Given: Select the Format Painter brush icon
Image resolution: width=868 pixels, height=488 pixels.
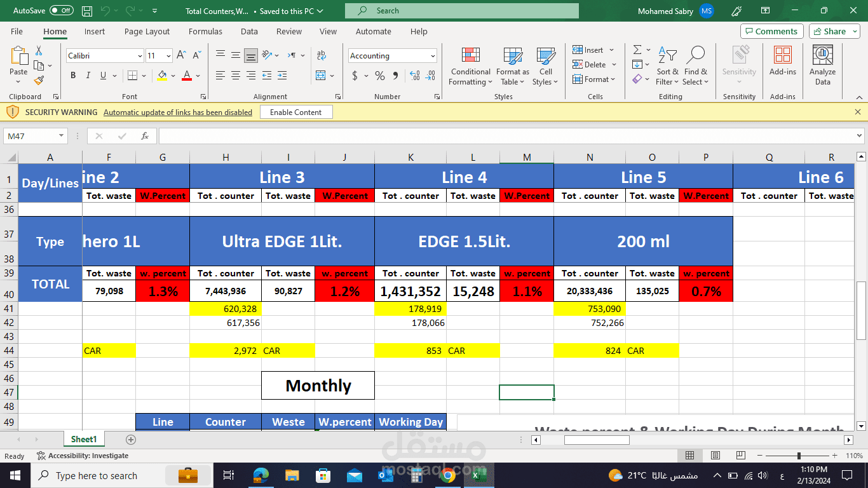Looking at the screenshot, I should pyautogui.click(x=39, y=81).
